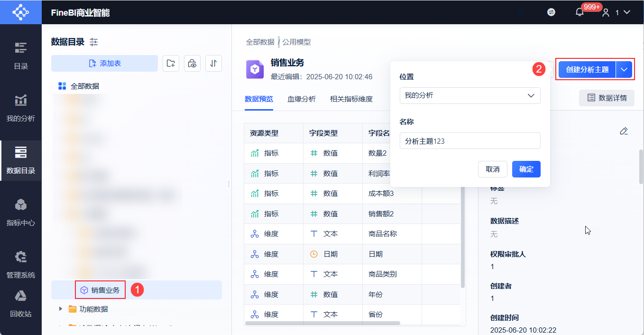
Task: Click the 销售业务 model cube icon
Action: tap(255, 69)
